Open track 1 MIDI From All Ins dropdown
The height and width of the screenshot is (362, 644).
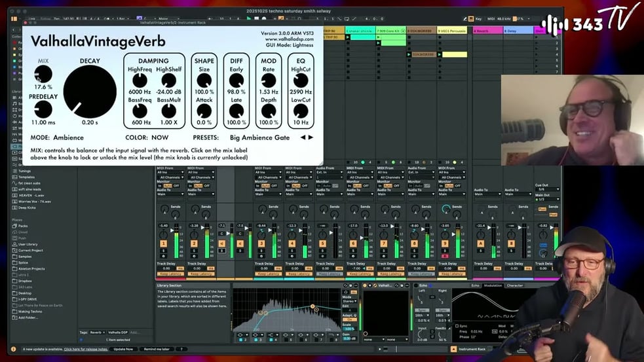tap(170, 172)
